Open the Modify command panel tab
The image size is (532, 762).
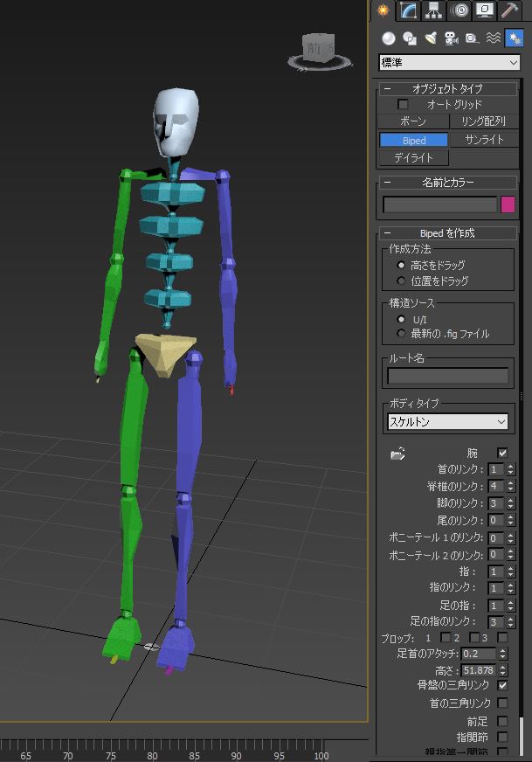pos(408,10)
